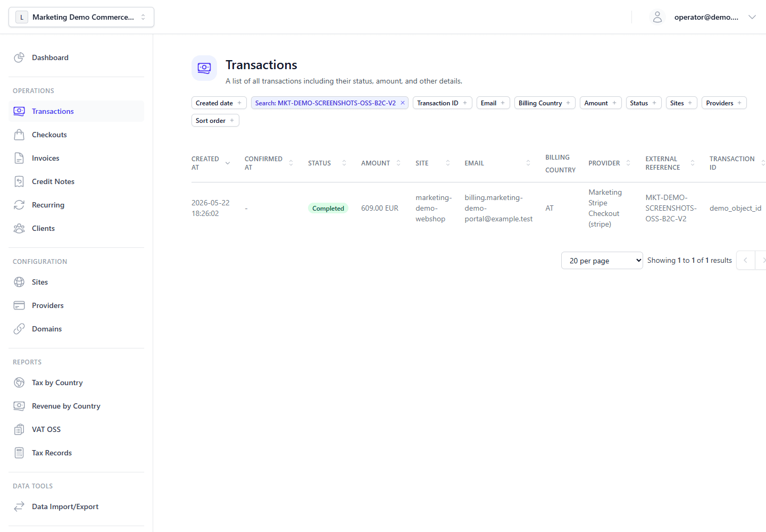Click the marketing-demo-webshop site cell

click(x=434, y=208)
